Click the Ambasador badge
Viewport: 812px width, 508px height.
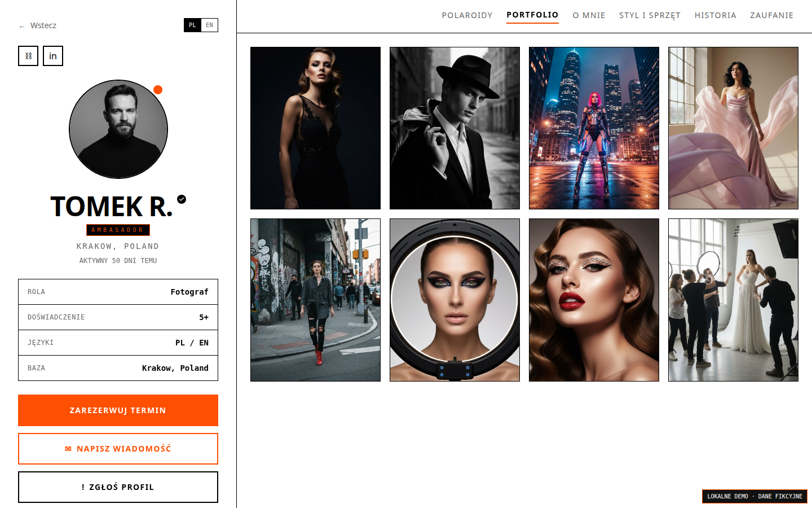118,230
